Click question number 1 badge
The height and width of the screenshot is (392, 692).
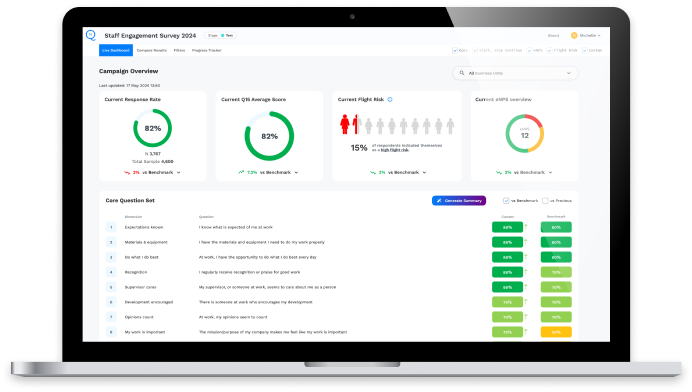(111, 227)
